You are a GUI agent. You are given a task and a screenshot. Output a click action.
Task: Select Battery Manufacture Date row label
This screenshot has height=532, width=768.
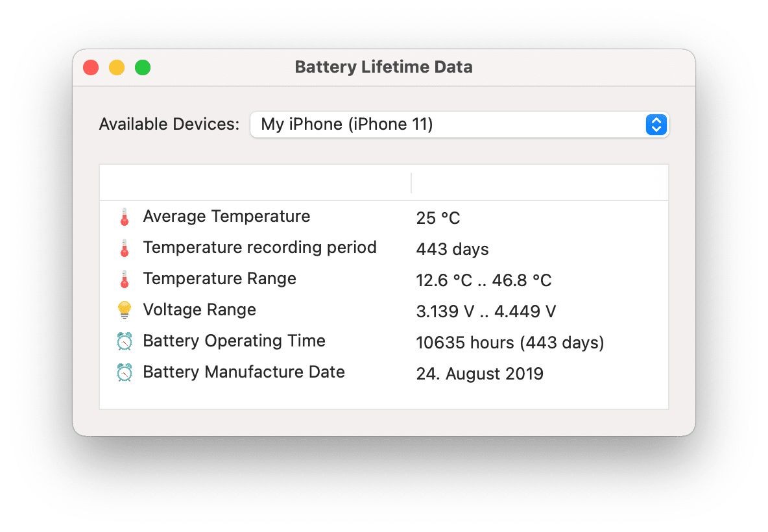click(x=244, y=372)
